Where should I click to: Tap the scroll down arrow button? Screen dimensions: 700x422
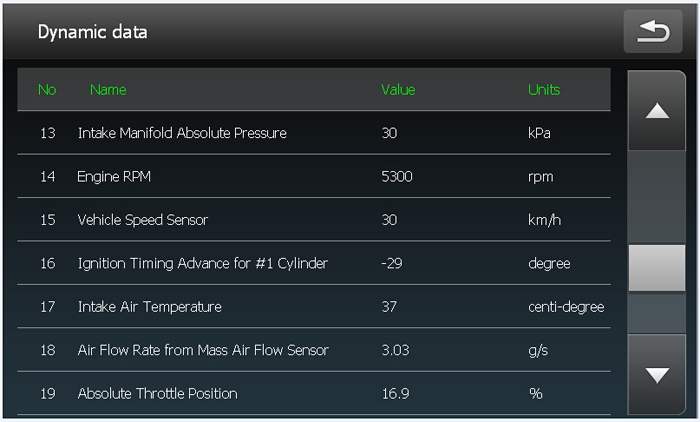[657, 374]
